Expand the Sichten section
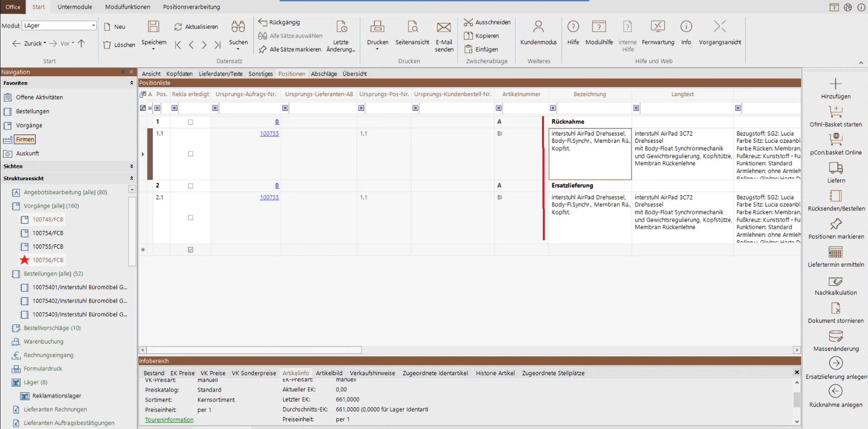 pyautogui.click(x=132, y=166)
